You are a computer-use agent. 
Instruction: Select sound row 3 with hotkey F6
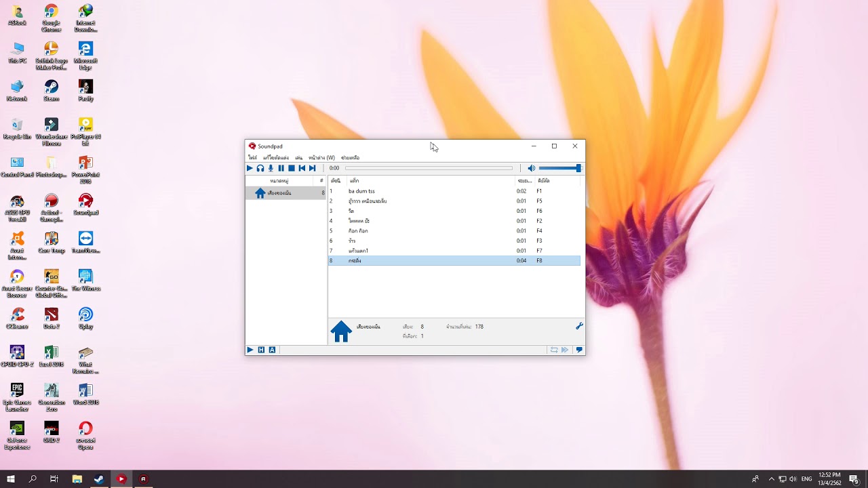tap(454, 211)
